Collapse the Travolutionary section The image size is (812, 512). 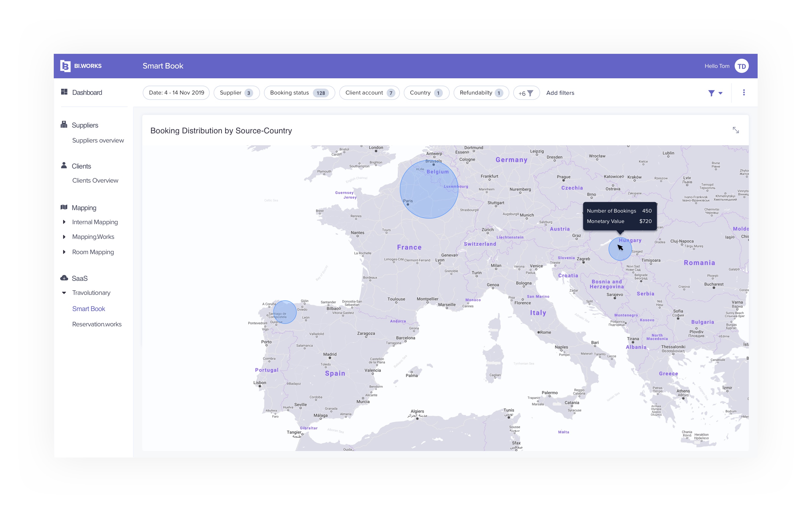coord(64,293)
